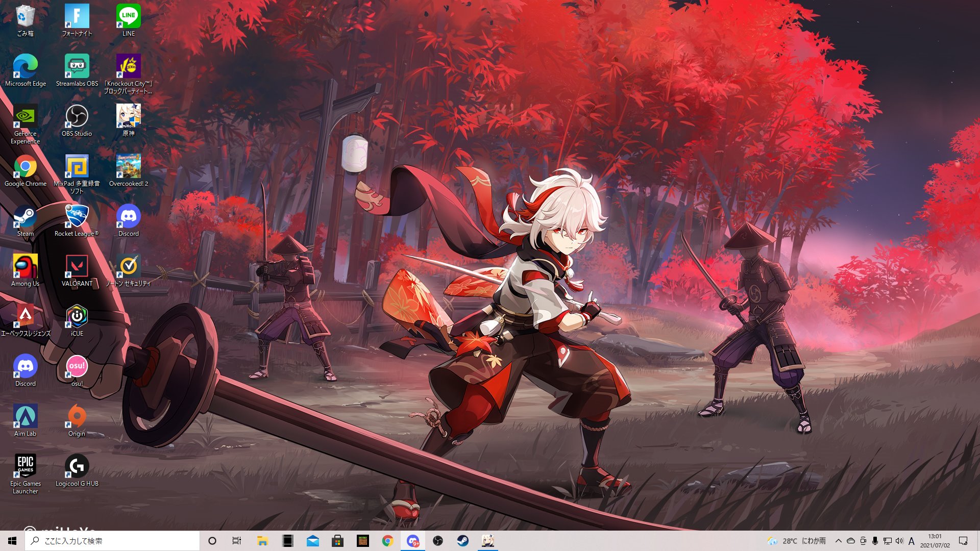The width and height of the screenshot is (980, 551).
Task: Open the volume speaker tray icon
Action: tap(899, 541)
